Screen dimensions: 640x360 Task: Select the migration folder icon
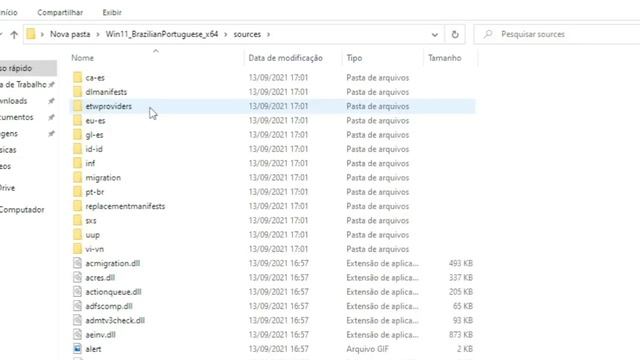[78, 178]
